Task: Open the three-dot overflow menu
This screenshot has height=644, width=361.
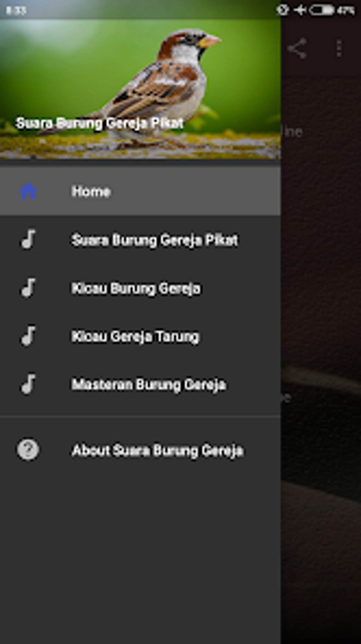Action: 339,49
